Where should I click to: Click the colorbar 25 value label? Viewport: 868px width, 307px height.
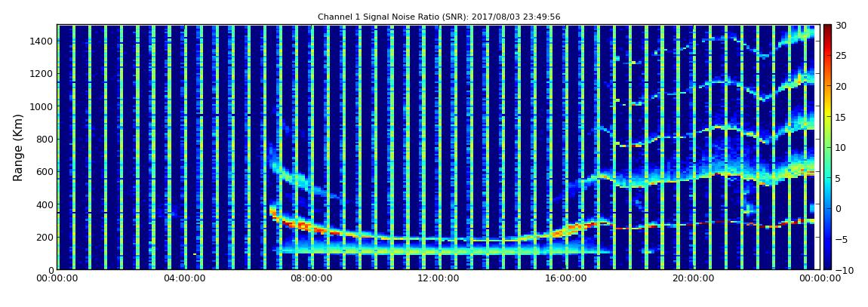841,56
